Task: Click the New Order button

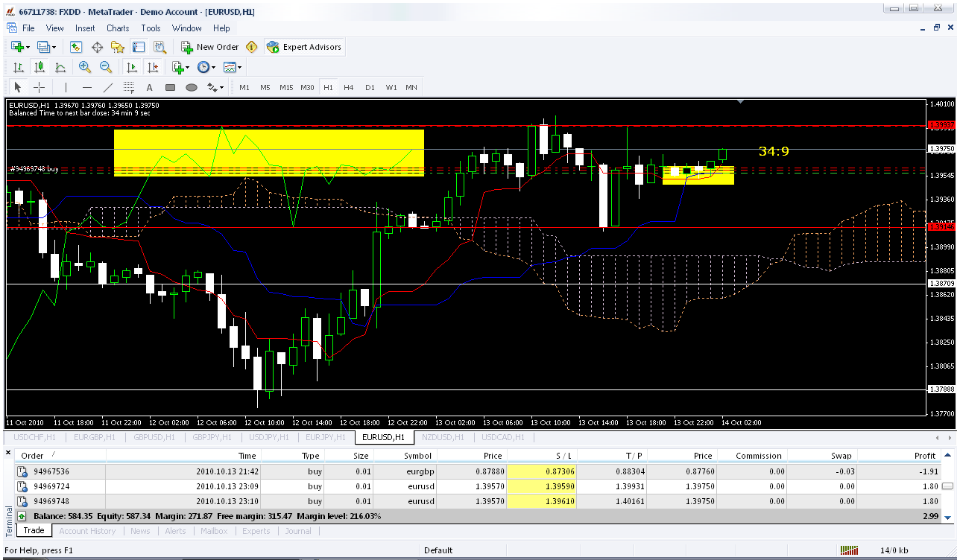Action: 210,47
